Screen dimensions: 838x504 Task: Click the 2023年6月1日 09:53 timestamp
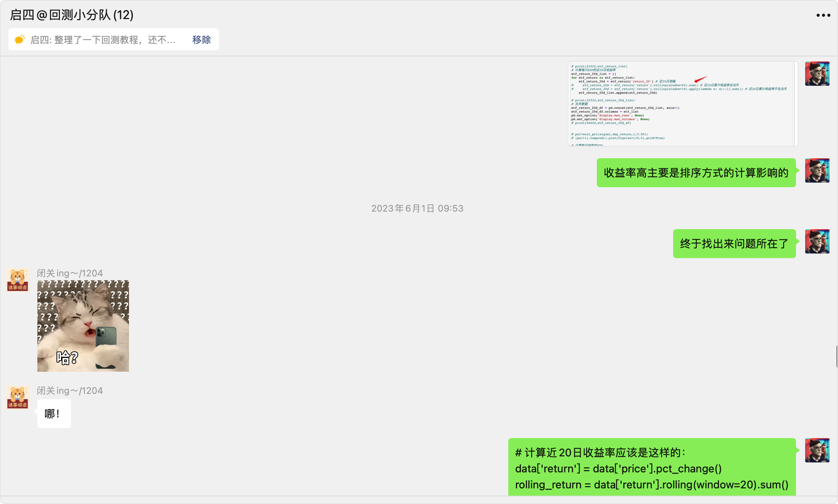click(x=417, y=209)
